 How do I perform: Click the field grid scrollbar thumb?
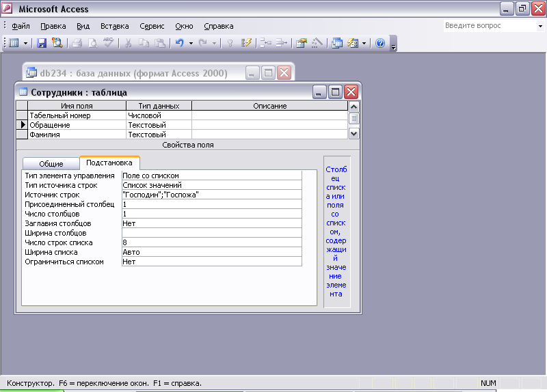[353, 118]
